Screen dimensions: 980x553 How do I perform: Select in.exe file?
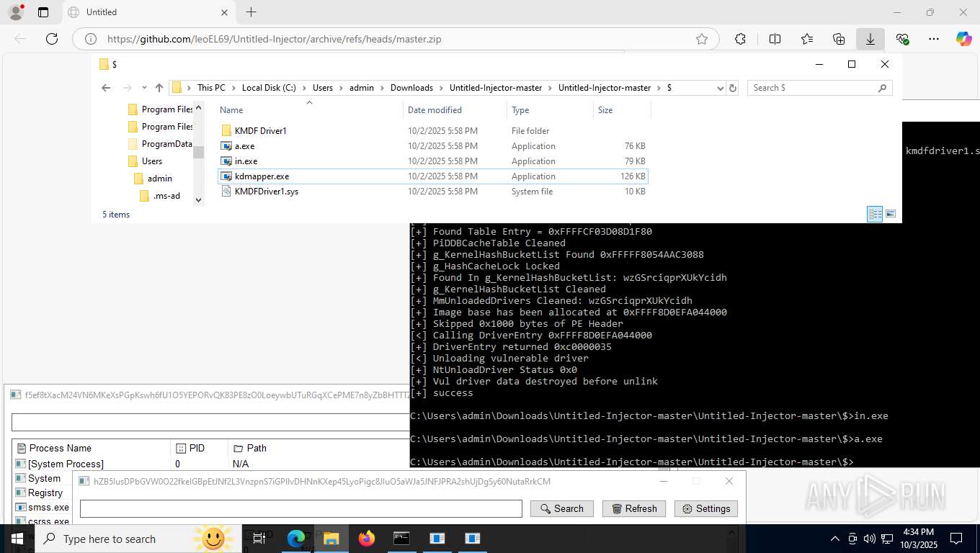tap(432, 161)
